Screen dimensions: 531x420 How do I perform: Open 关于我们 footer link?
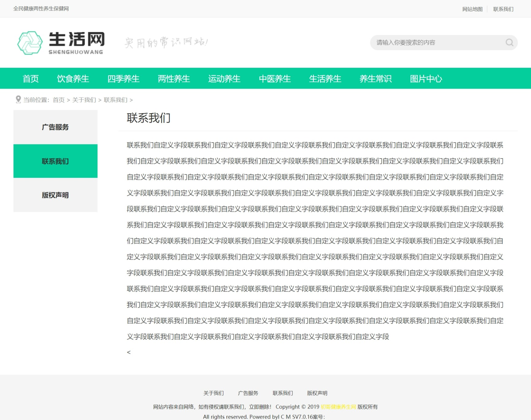pos(214,393)
